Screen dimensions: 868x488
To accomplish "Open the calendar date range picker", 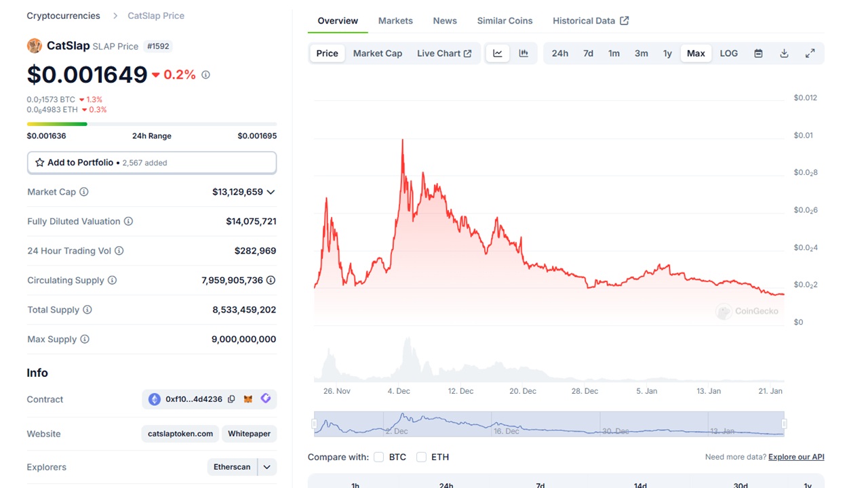I will [758, 54].
